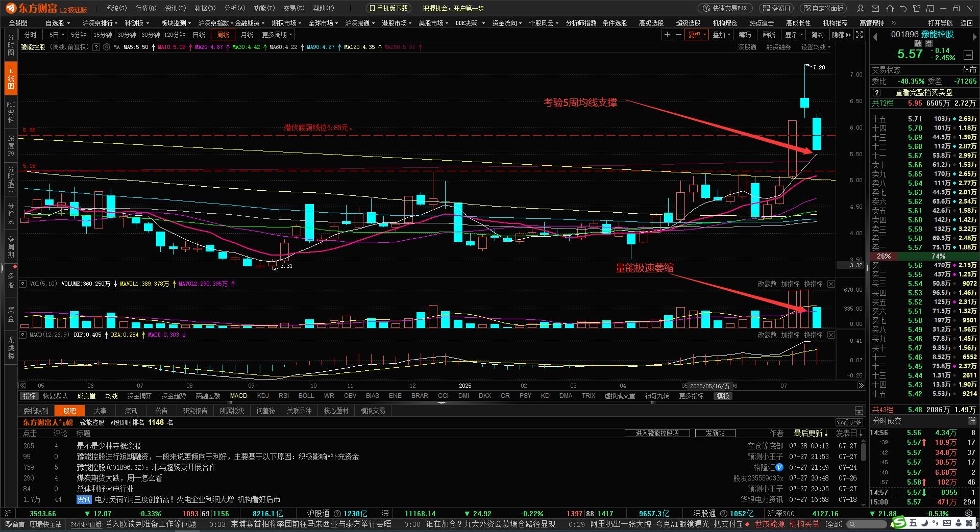Open 快速交易F12 quick trade
This screenshot has width=980, height=532.
(725, 8)
